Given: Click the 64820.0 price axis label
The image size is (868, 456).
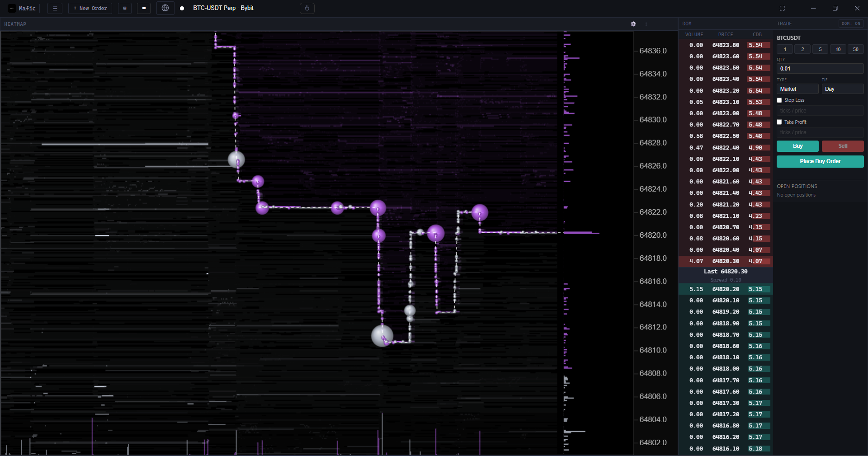Looking at the screenshot, I should (653, 235).
